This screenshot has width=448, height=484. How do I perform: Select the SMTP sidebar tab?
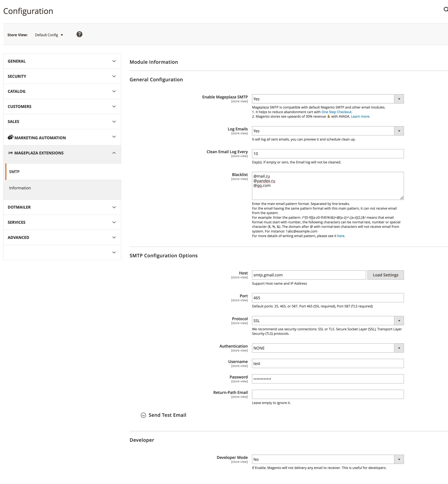[14, 172]
